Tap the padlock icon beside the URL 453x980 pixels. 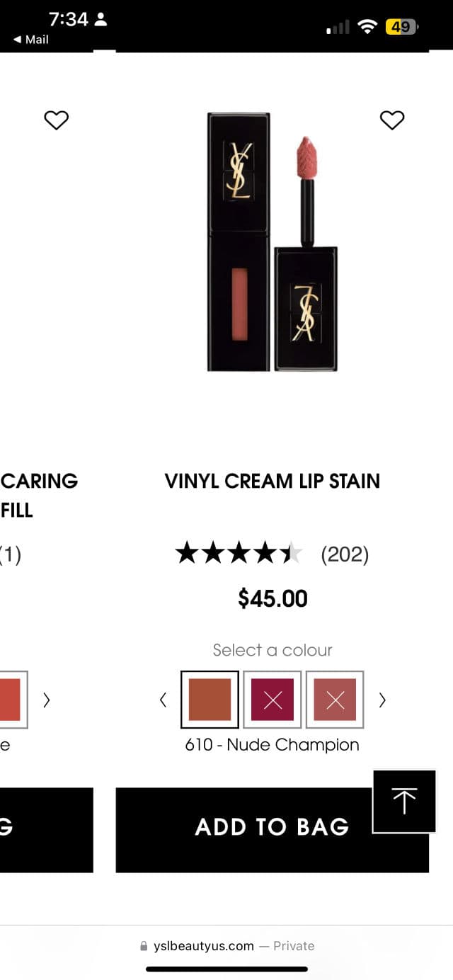click(x=144, y=946)
